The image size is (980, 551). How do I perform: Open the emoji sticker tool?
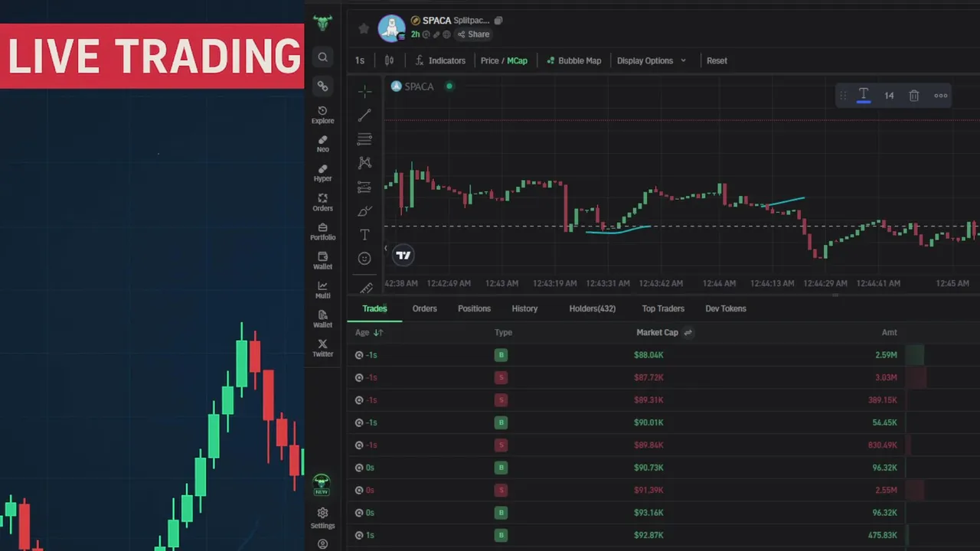click(364, 259)
